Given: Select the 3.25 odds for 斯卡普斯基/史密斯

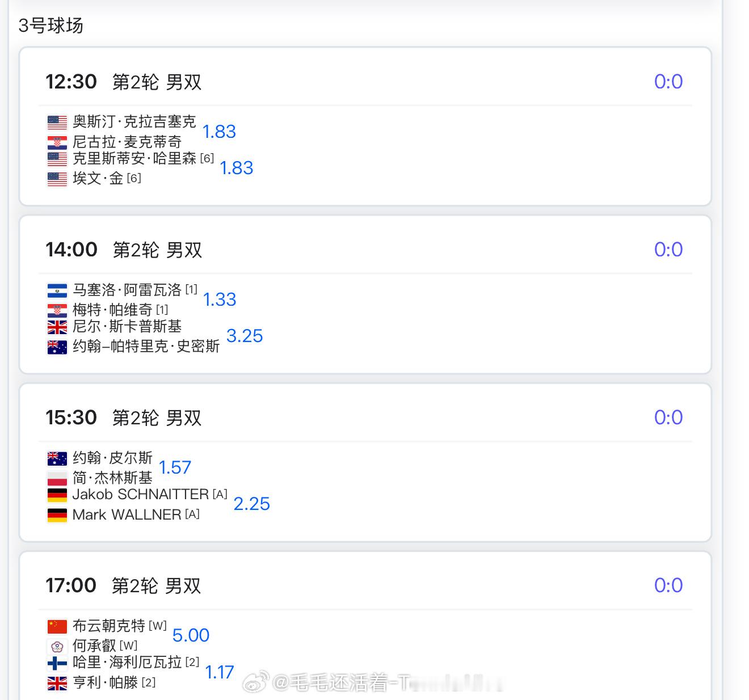Looking at the screenshot, I should click(x=245, y=336).
